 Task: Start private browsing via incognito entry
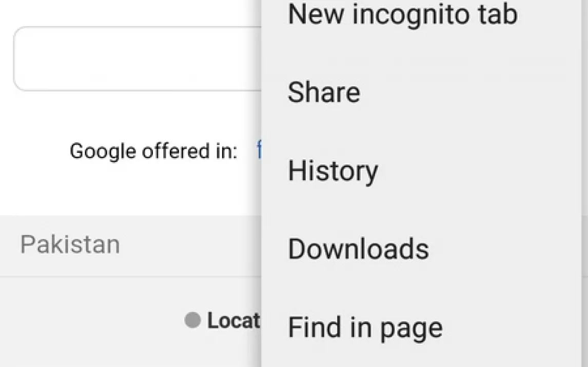402,14
